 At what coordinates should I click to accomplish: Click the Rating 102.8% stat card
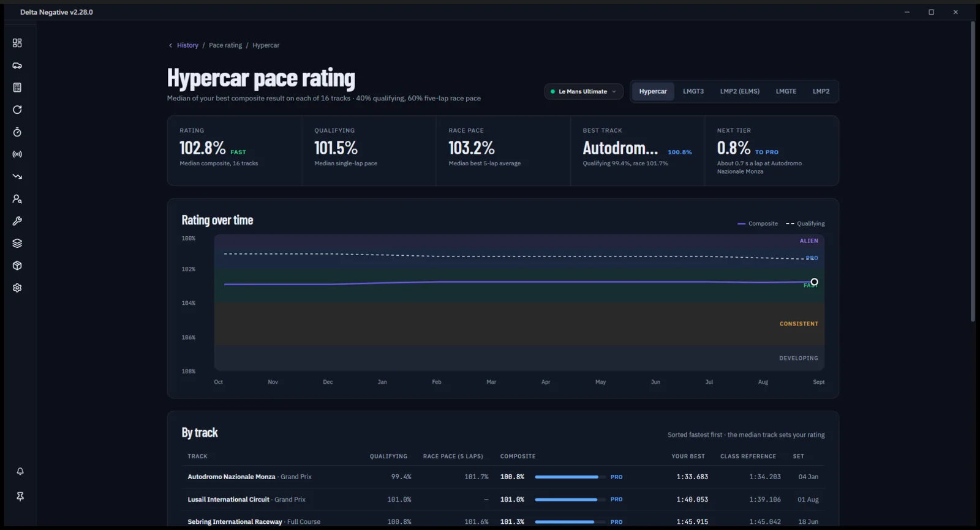235,151
